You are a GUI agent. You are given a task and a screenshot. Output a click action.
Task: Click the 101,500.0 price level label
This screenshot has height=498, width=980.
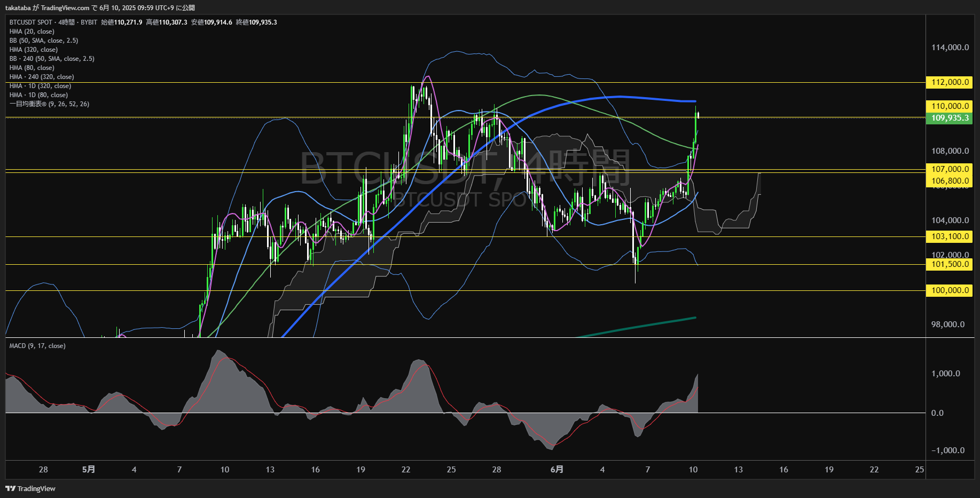[x=949, y=264]
